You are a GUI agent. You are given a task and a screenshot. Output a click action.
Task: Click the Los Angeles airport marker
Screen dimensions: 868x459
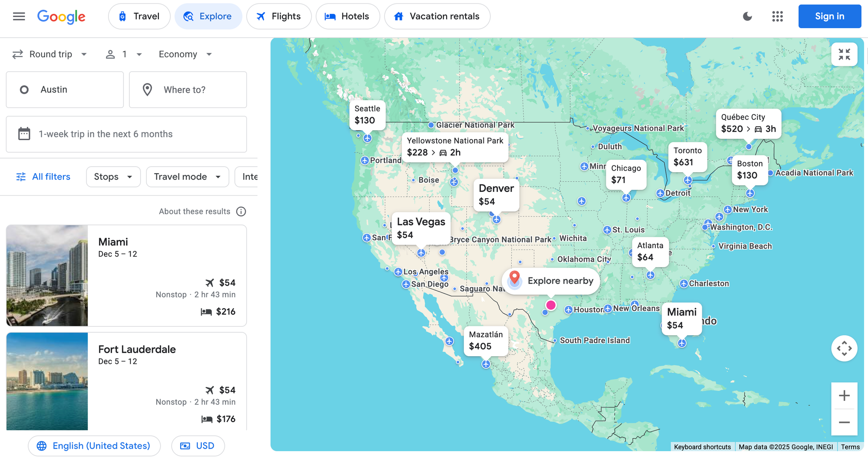tap(398, 272)
